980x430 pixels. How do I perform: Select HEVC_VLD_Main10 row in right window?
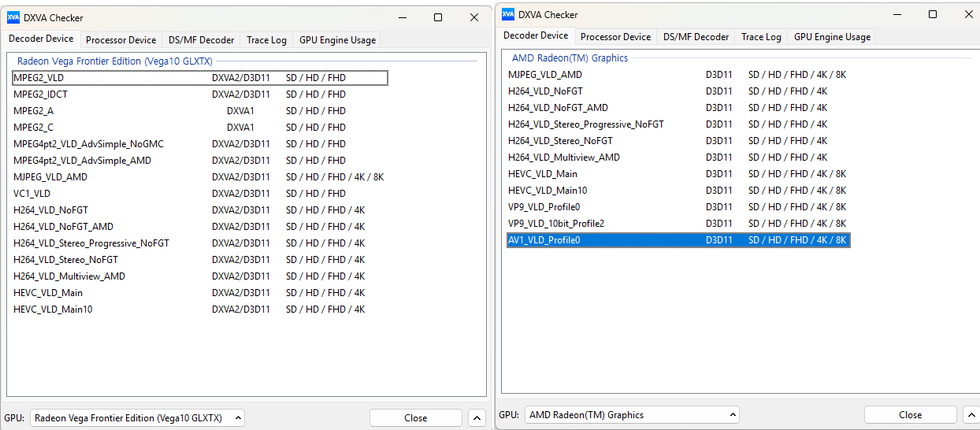pyautogui.click(x=678, y=191)
